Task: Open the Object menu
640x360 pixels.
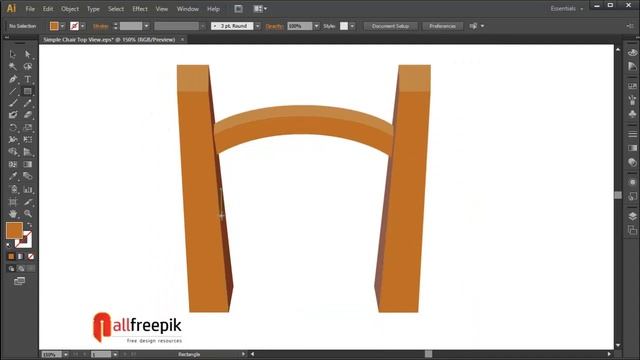Action: click(x=70, y=9)
